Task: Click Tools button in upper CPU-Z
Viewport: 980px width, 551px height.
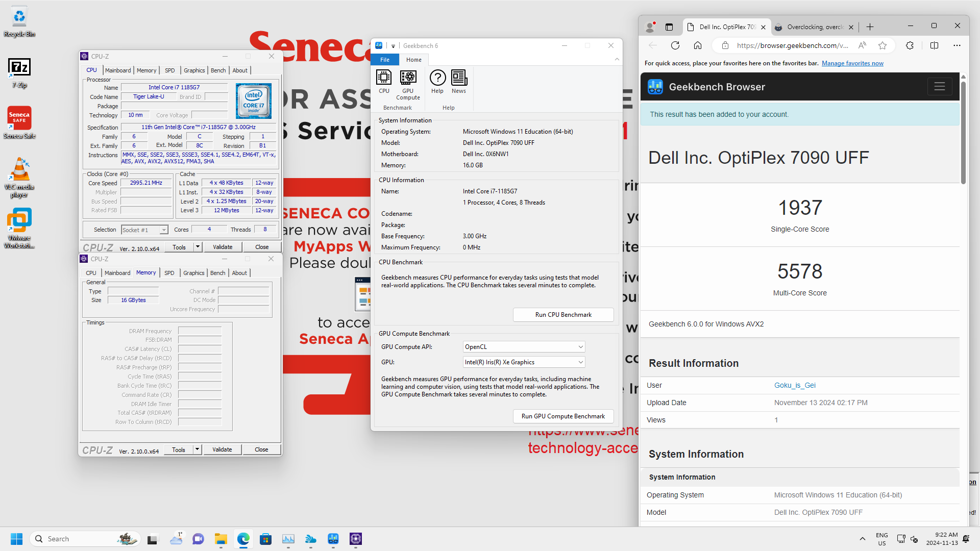Action: [x=179, y=247]
